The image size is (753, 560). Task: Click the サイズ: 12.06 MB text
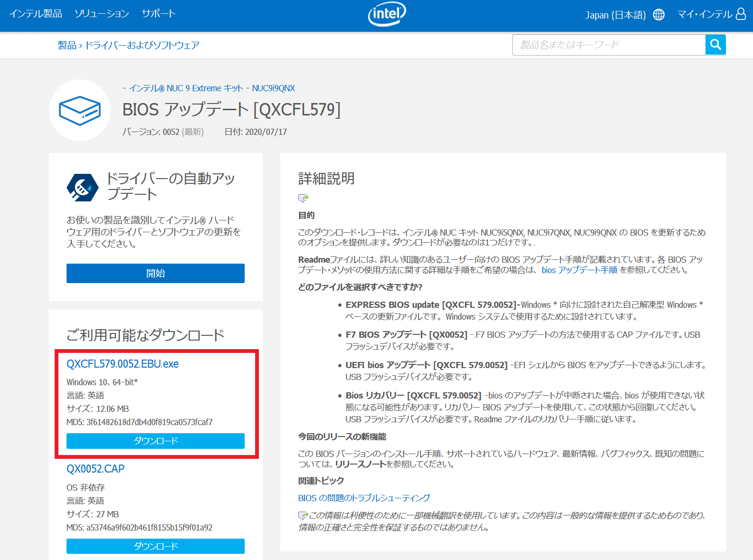(98, 409)
